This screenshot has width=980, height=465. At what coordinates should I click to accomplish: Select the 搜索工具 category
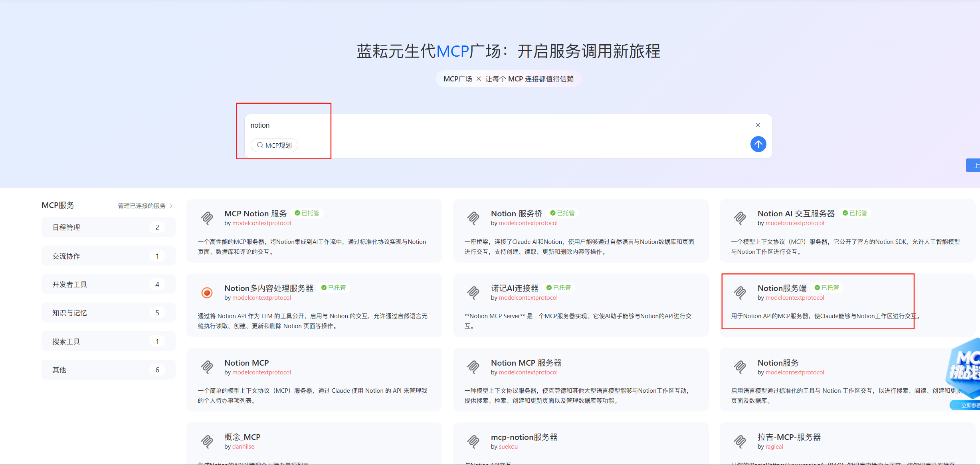point(109,341)
